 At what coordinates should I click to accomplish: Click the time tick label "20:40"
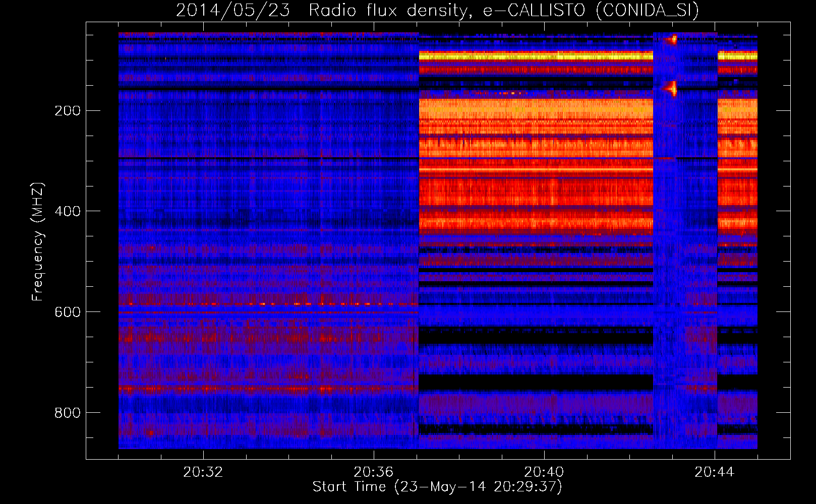click(544, 472)
